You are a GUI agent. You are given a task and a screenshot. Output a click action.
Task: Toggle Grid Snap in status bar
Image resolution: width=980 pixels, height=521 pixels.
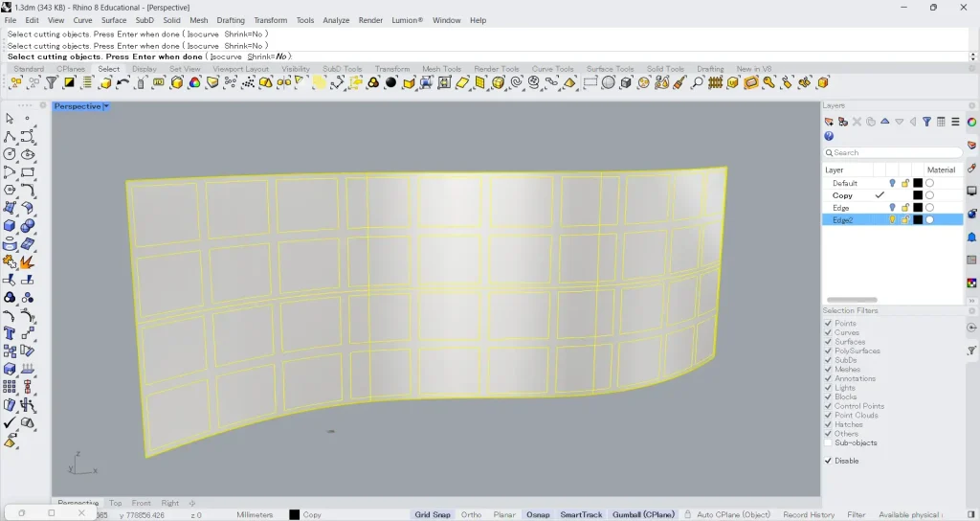pyautogui.click(x=433, y=514)
